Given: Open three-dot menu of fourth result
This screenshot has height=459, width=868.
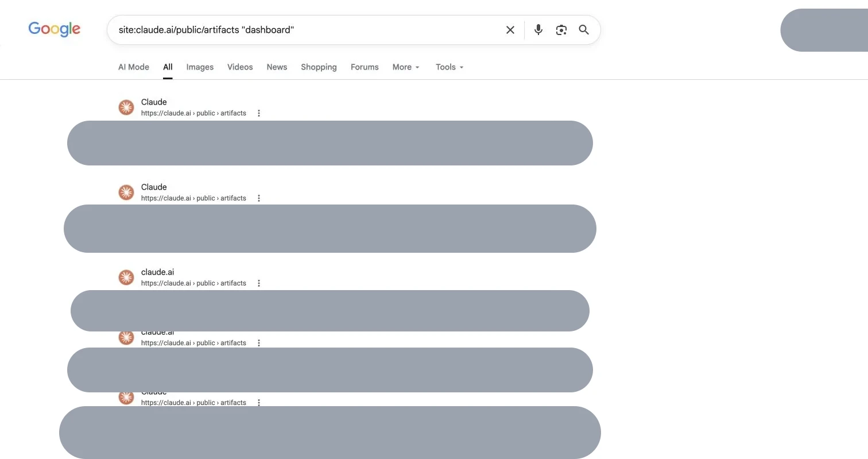Looking at the screenshot, I should pyautogui.click(x=259, y=343).
